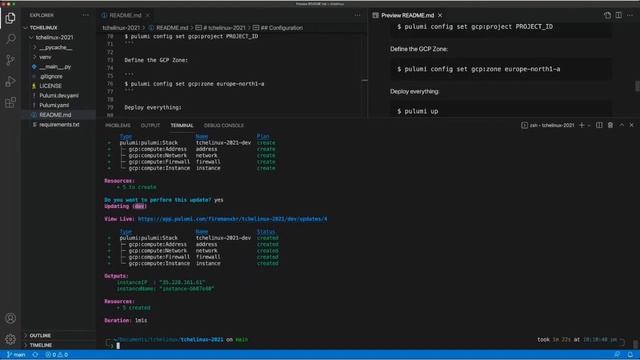Click '$ pulumi up' in preview
Viewport: 640px width, 360px height.
tap(418, 111)
